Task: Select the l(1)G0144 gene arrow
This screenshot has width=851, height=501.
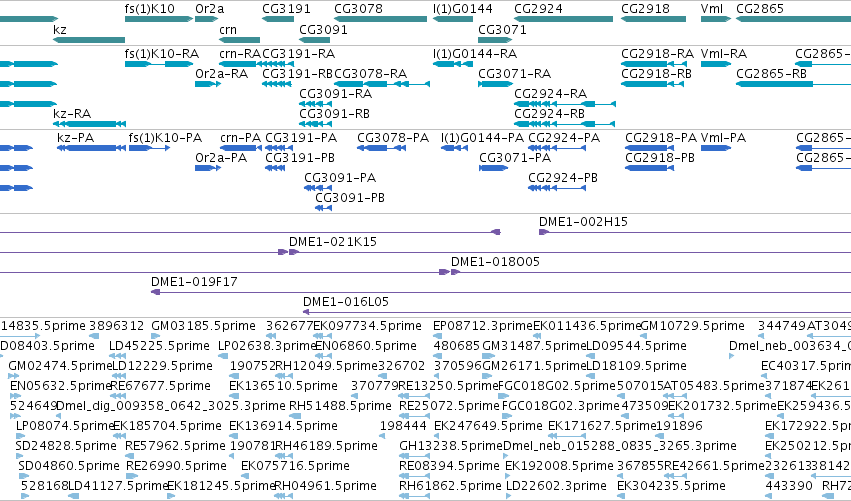Action: pyautogui.click(x=453, y=19)
